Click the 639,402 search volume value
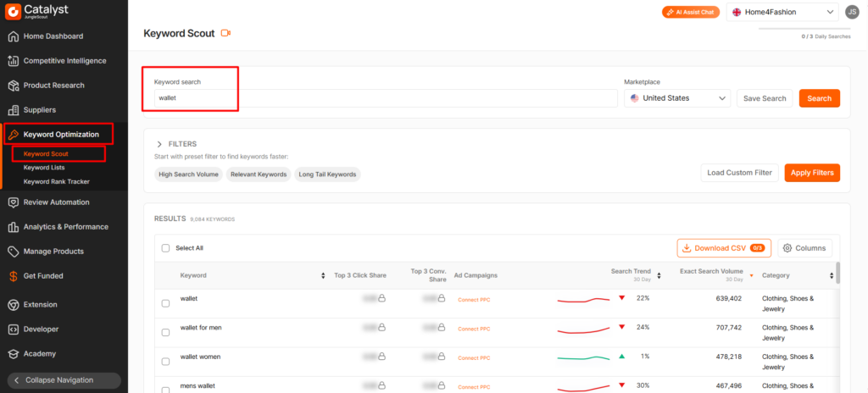Viewport: 868px width, 393px height. 726,298
